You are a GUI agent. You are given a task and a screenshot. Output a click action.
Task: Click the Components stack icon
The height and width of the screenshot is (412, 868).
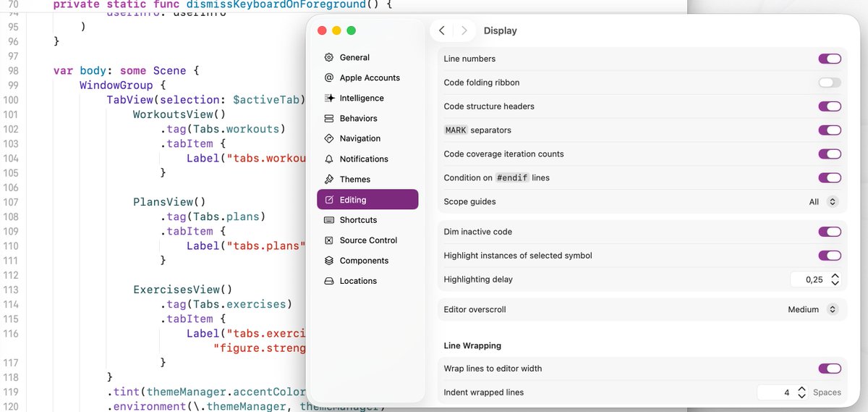[x=329, y=260]
